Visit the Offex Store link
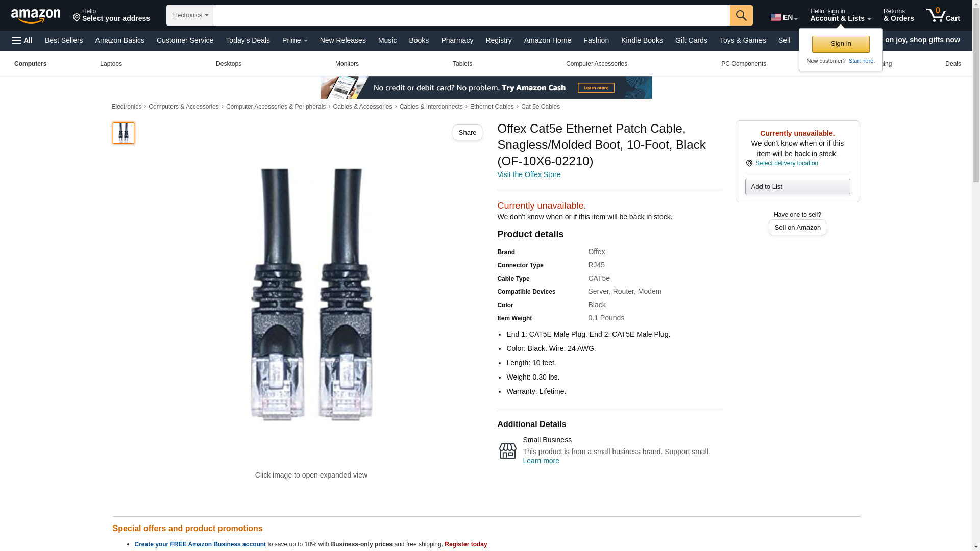Screen dimensions: 980x551 pyautogui.click(x=529, y=174)
